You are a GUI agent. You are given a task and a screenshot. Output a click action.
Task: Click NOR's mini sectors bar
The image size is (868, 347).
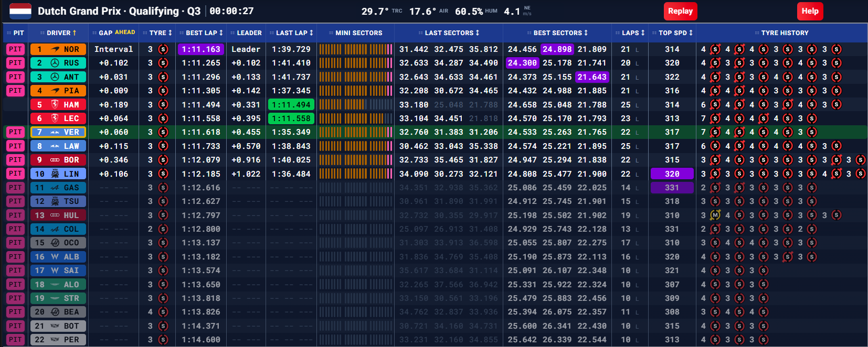click(355, 49)
